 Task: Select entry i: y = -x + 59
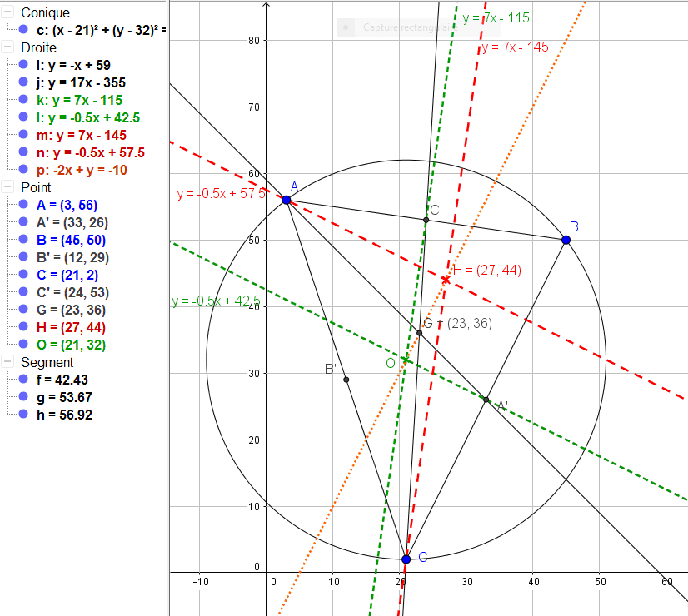(73, 65)
